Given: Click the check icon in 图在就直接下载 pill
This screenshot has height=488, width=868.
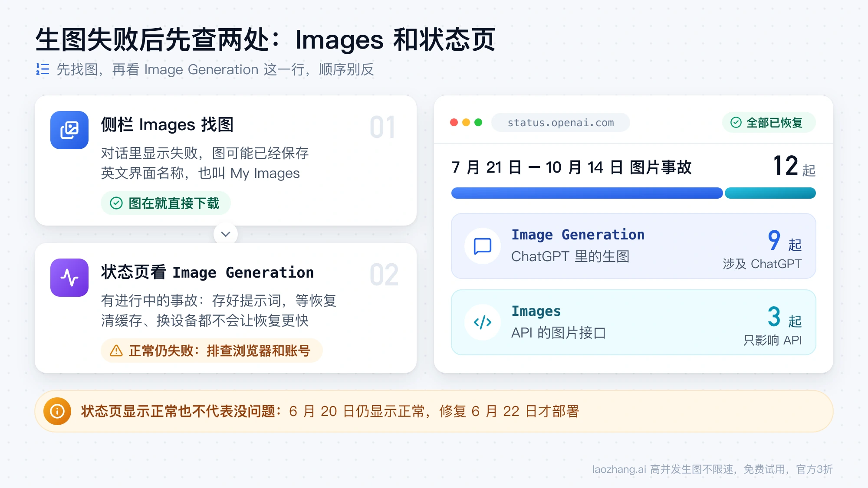Looking at the screenshot, I should coord(116,203).
